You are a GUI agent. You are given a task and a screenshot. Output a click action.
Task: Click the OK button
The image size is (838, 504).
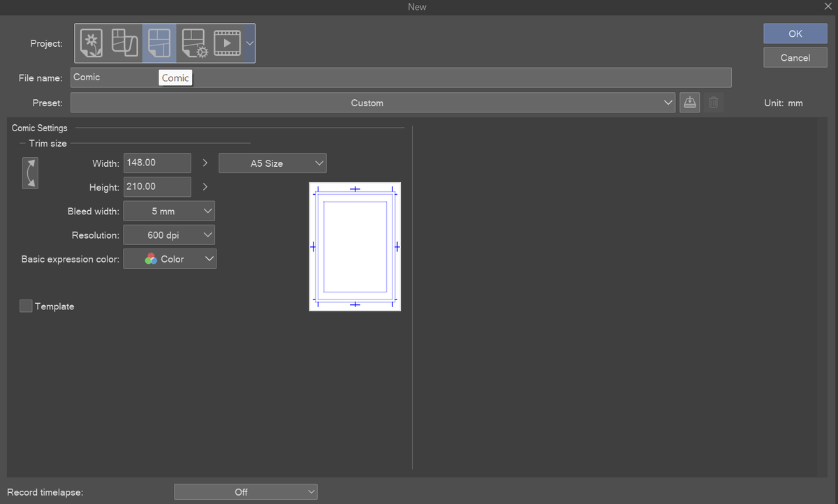click(795, 34)
